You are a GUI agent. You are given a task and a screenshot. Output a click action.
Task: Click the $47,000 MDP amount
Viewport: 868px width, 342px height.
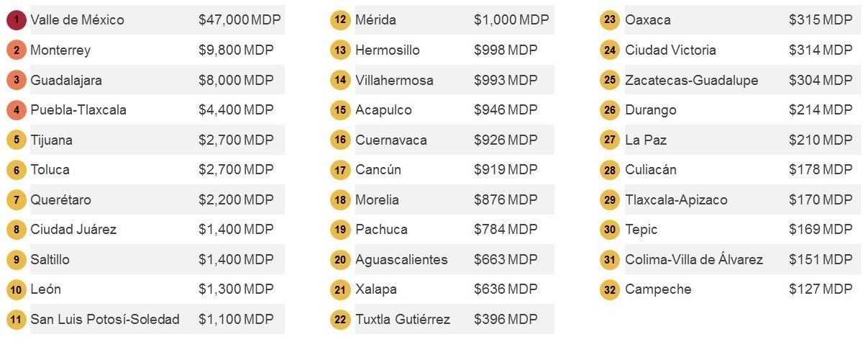(240, 20)
